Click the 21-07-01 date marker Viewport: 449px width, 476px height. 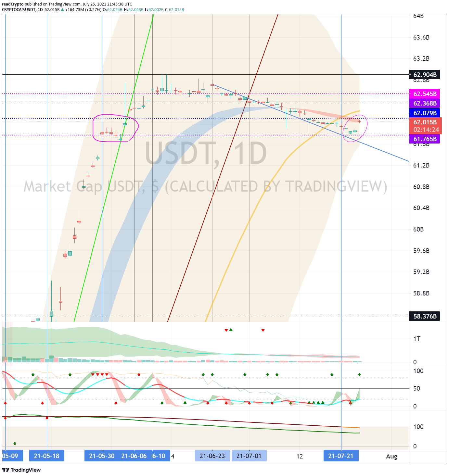[x=249, y=456]
